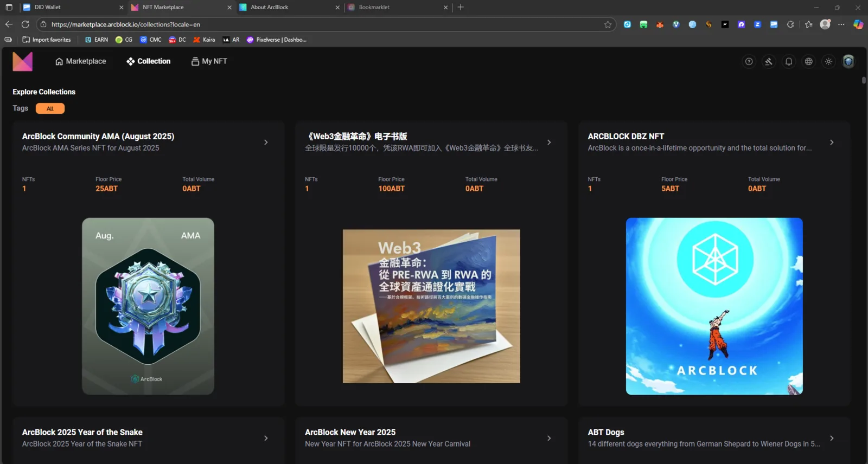Open a new browser tab
The width and height of the screenshot is (868, 464).
pos(461,7)
